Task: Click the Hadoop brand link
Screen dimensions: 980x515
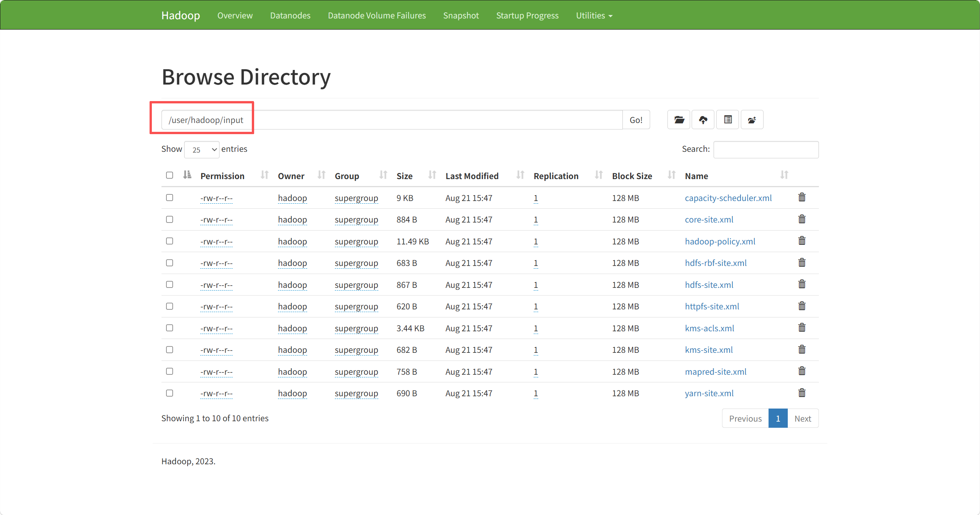Action: (x=181, y=15)
